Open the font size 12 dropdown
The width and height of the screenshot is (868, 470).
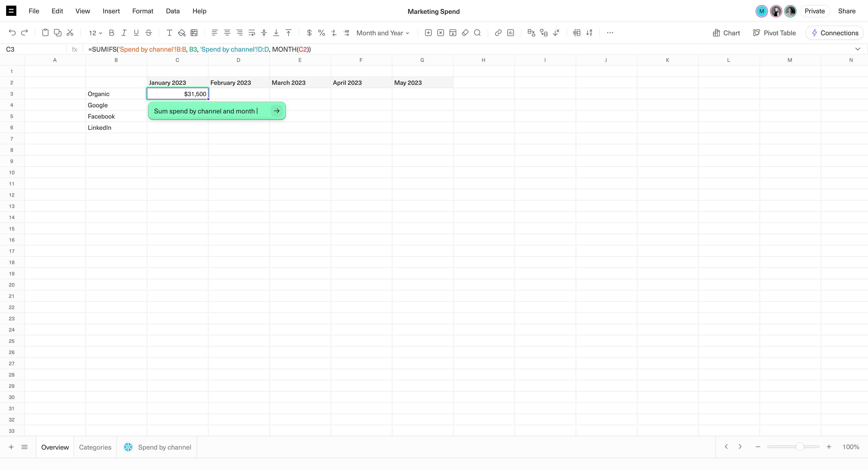point(95,33)
